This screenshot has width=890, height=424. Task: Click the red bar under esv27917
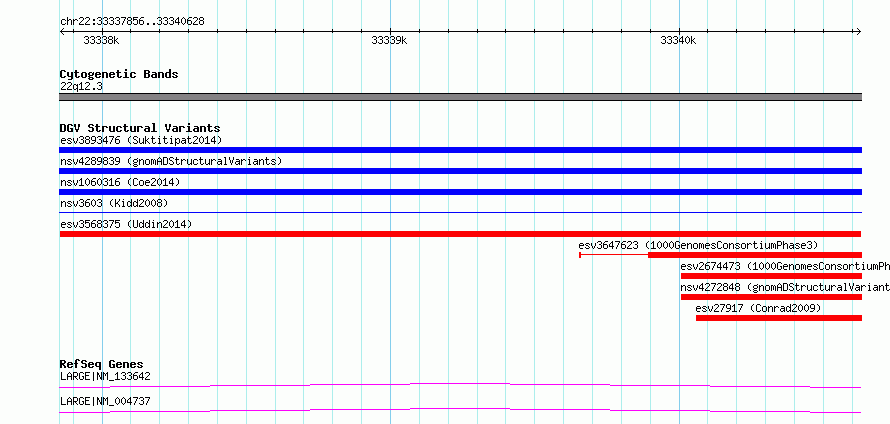click(779, 318)
